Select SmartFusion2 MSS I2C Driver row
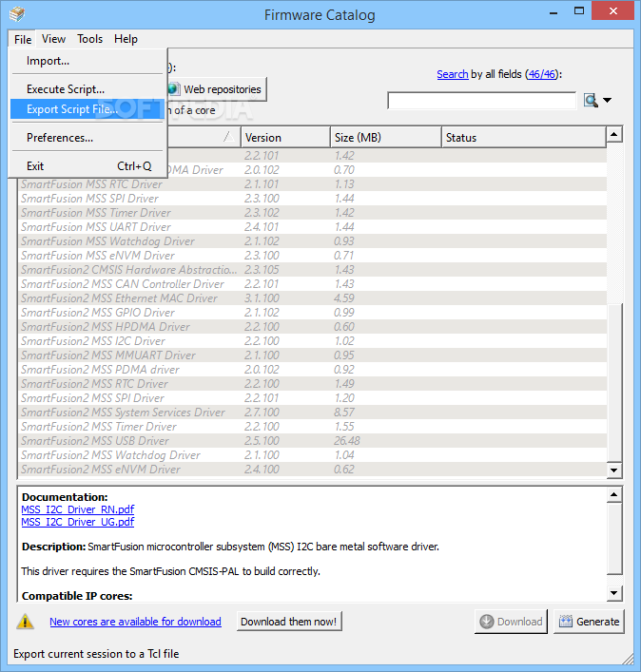641x672 pixels. pos(312,340)
